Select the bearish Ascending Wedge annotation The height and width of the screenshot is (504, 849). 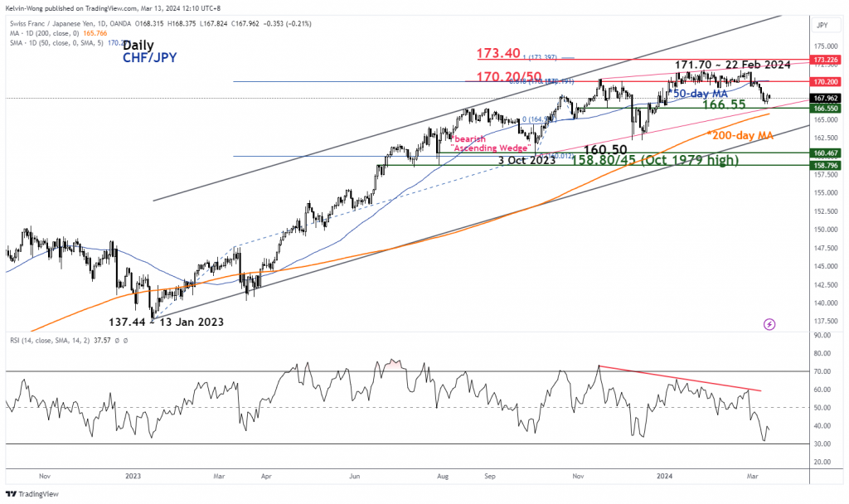point(491,143)
